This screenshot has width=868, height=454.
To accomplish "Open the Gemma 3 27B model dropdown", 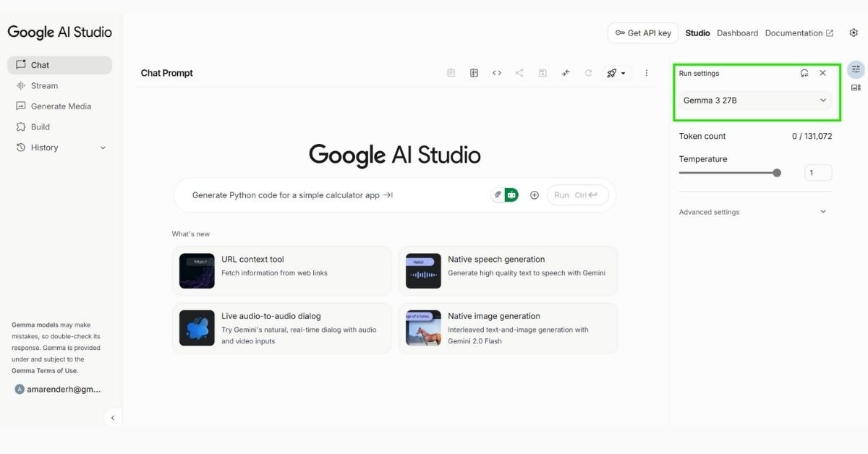I will [x=754, y=100].
